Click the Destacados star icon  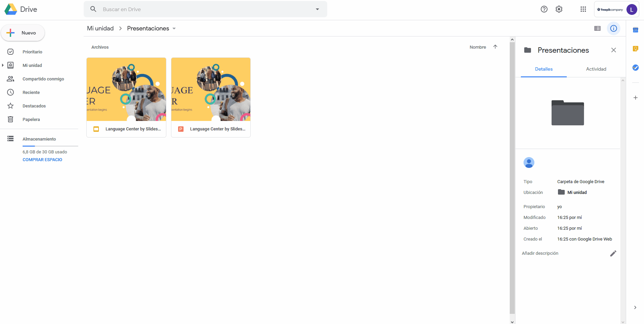tap(10, 106)
